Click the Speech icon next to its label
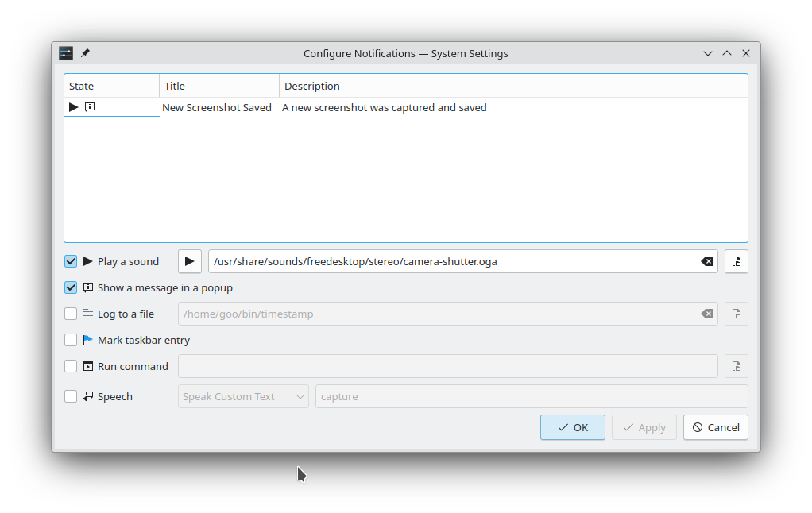Viewport: 812px width, 513px height. (88, 396)
